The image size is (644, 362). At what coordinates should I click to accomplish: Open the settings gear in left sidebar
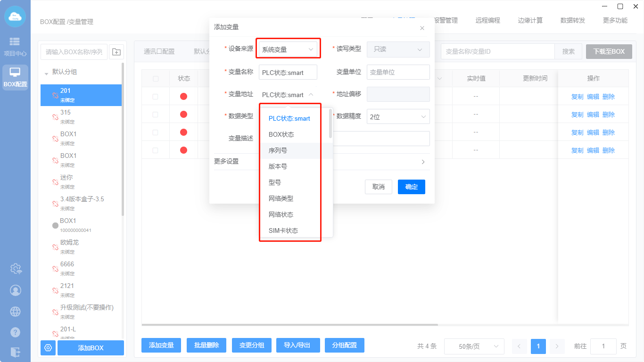point(16,269)
